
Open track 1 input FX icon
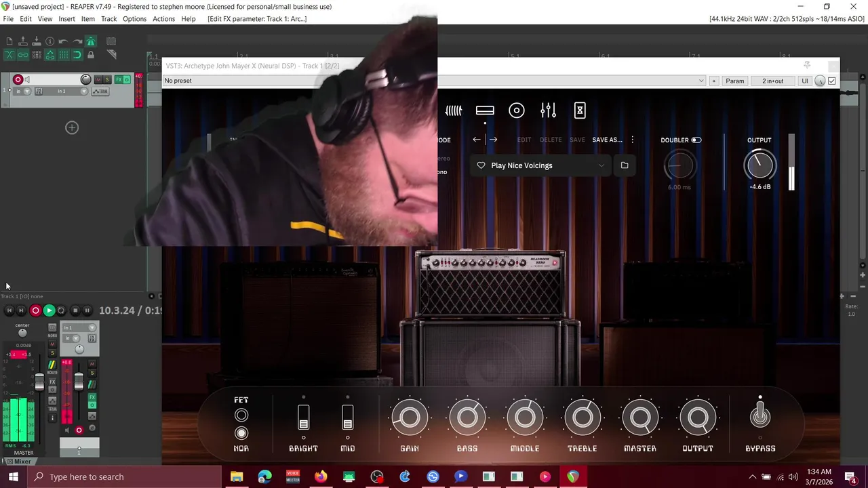(39, 91)
